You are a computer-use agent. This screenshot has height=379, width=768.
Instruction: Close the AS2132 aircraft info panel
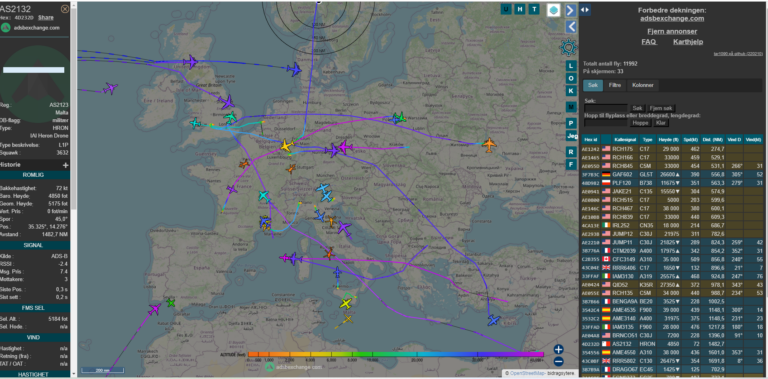65,9
